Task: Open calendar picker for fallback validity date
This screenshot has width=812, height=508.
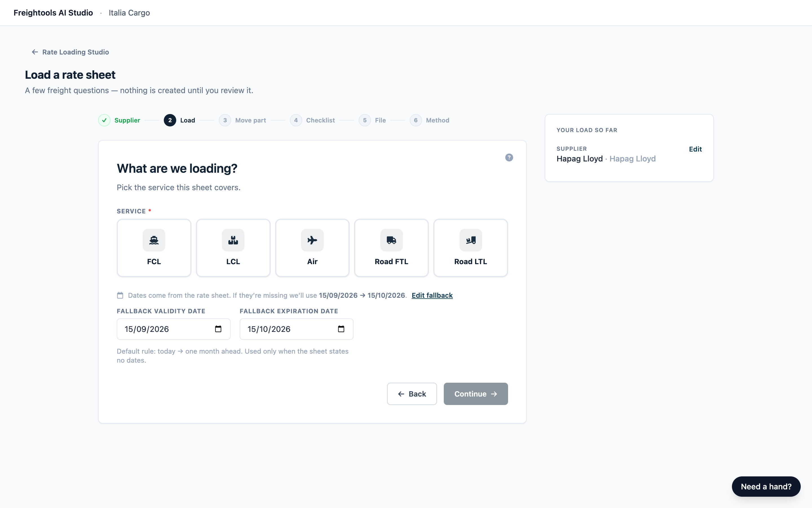Action: 218,329
